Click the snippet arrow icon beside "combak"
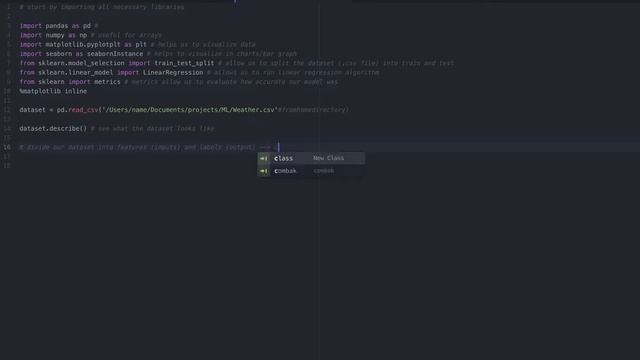Screen dimensions: 640x360 pyautogui.click(x=264, y=171)
